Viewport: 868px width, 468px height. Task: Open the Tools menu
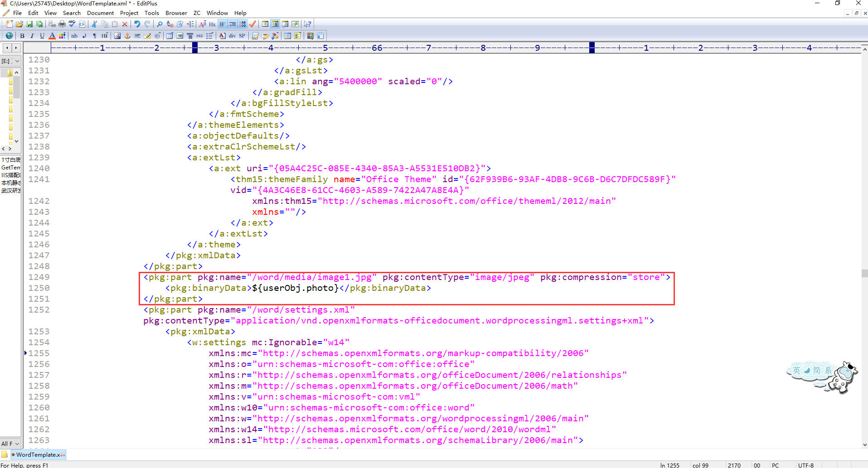click(152, 13)
